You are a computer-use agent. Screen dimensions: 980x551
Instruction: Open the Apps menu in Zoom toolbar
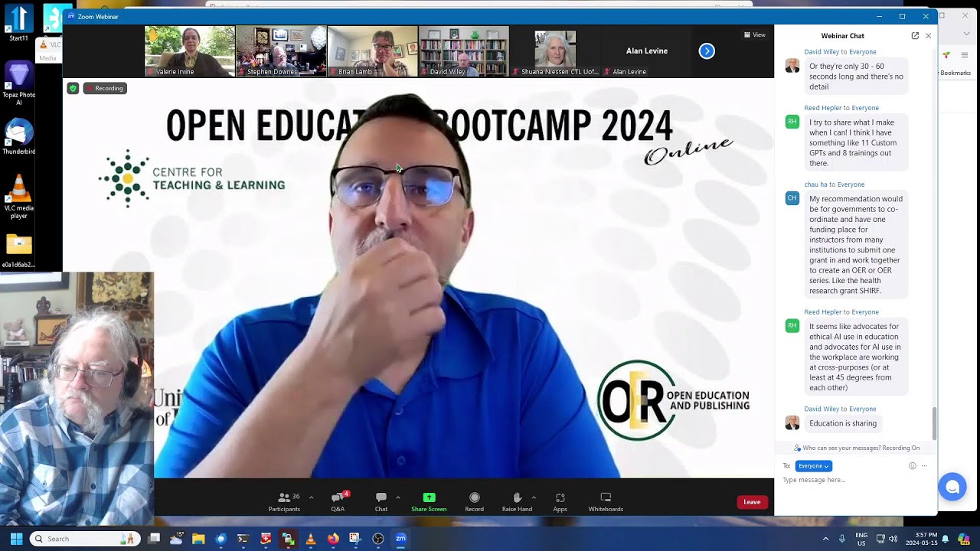tap(560, 502)
